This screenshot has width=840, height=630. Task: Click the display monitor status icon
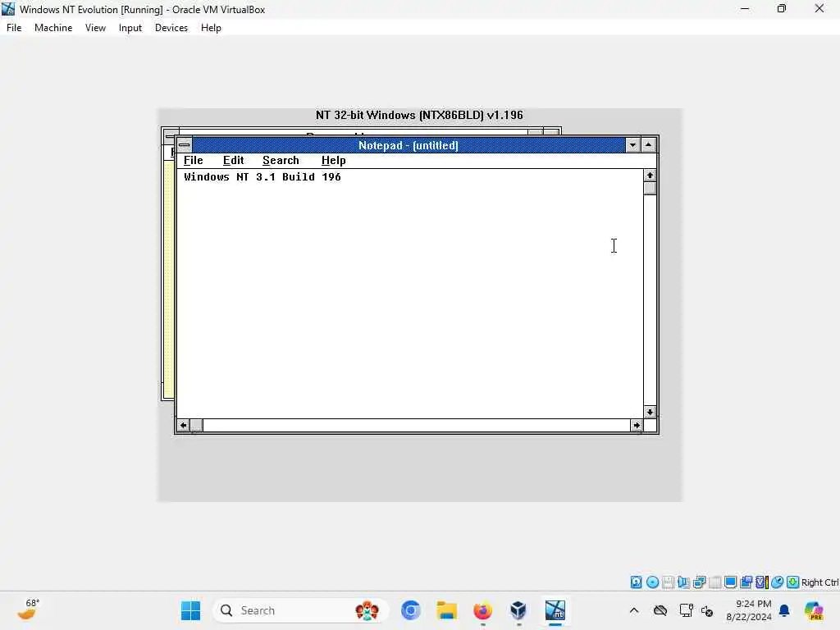coord(730,582)
